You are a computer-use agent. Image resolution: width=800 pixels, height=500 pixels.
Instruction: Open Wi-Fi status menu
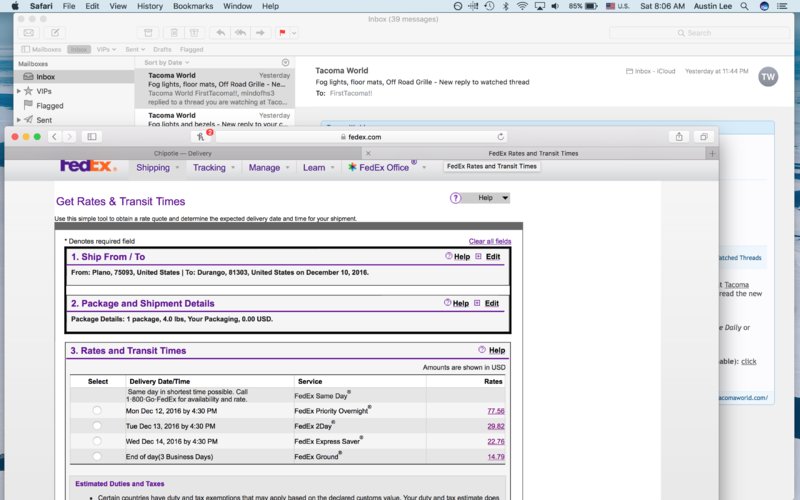tap(521, 6)
